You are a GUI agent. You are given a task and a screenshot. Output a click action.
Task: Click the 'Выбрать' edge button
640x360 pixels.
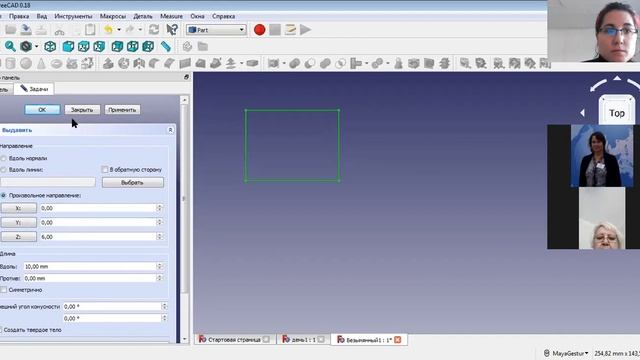pyautogui.click(x=133, y=182)
